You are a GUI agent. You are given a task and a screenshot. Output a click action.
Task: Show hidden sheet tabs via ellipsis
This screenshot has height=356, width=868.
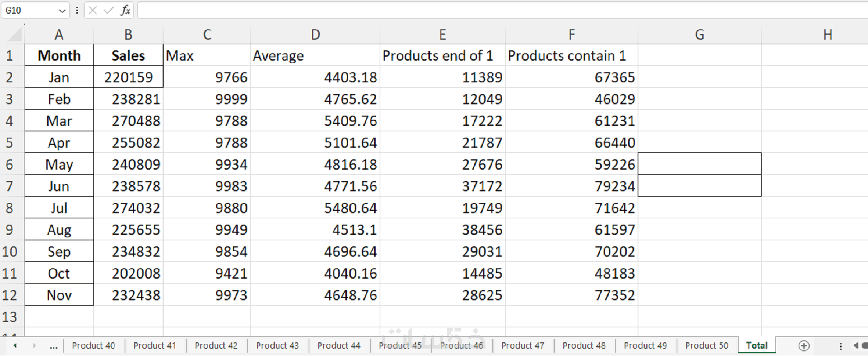tap(54, 345)
